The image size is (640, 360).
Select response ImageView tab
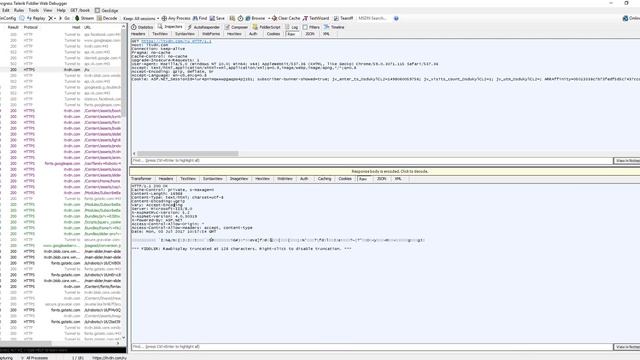(239, 179)
